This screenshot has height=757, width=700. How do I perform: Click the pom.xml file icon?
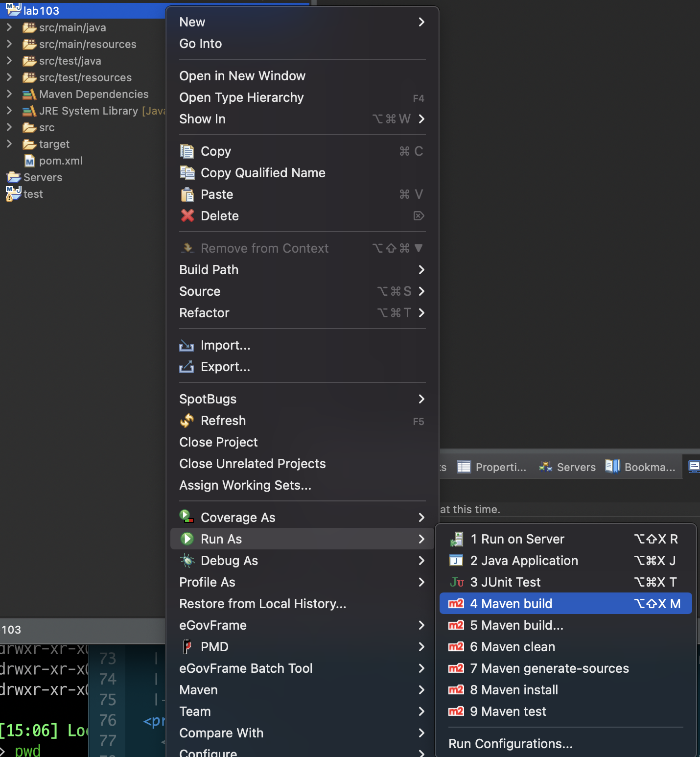click(x=30, y=161)
